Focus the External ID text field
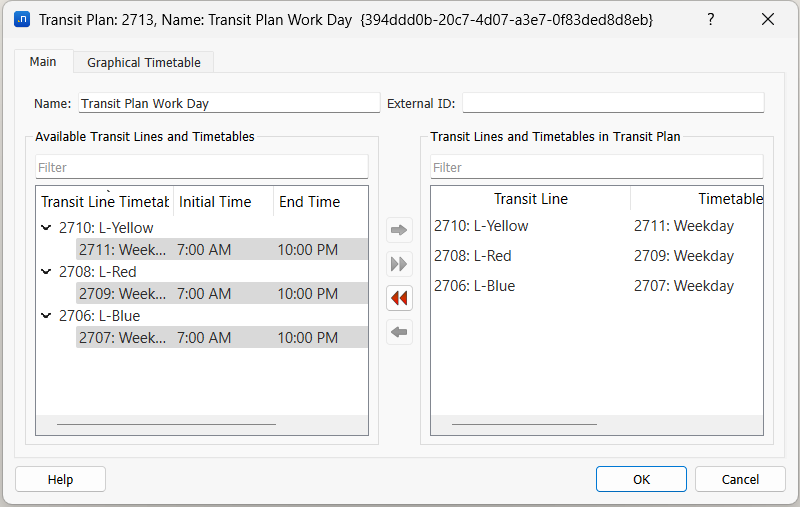The image size is (800, 507). pos(612,103)
